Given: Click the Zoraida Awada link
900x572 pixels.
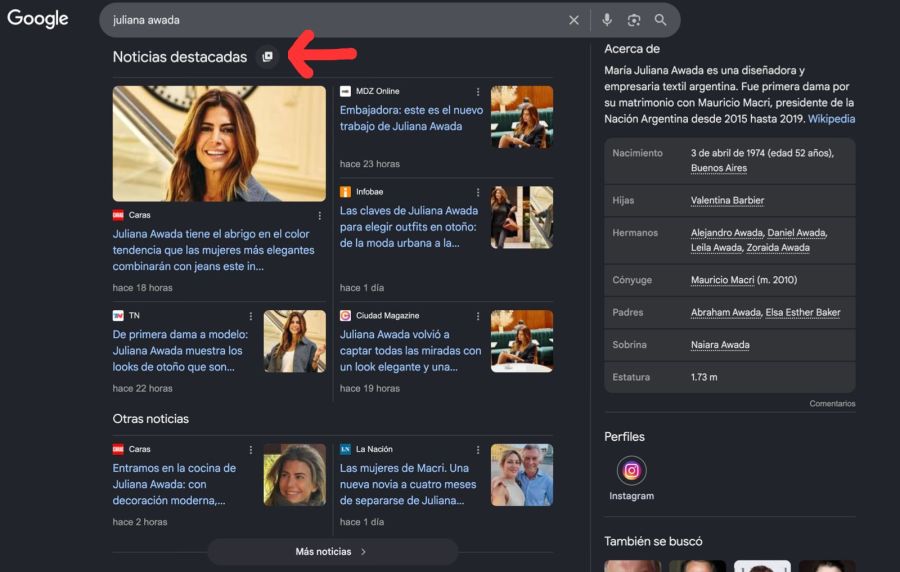Looking at the screenshot, I should (778, 247).
